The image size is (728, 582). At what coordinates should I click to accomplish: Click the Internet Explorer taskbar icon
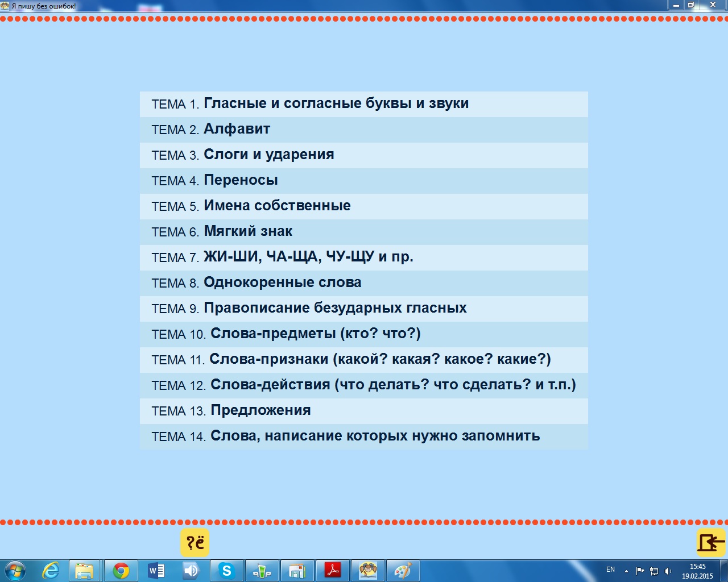[51, 571]
